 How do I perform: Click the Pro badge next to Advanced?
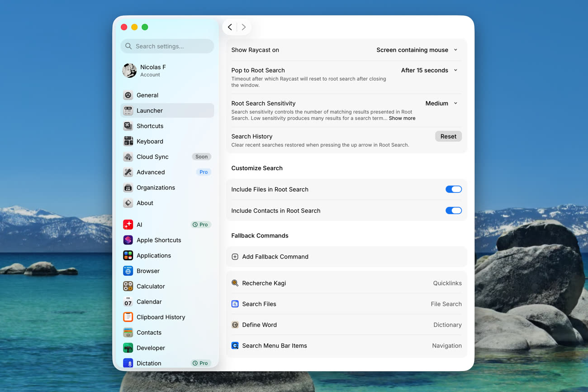click(x=204, y=172)
